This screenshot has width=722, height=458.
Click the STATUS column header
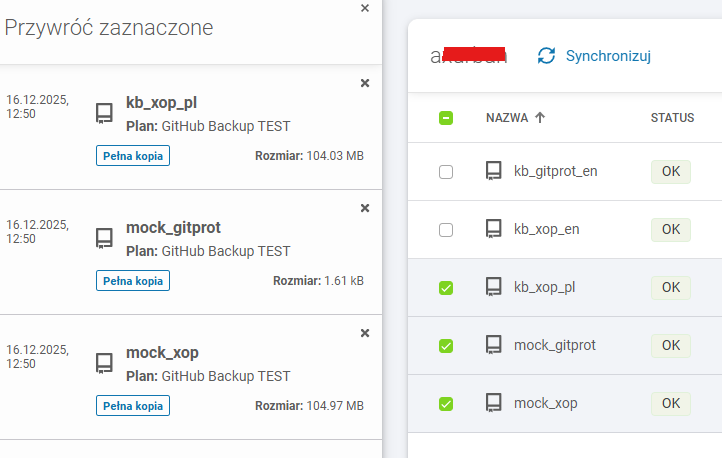[x=672, y=118]
